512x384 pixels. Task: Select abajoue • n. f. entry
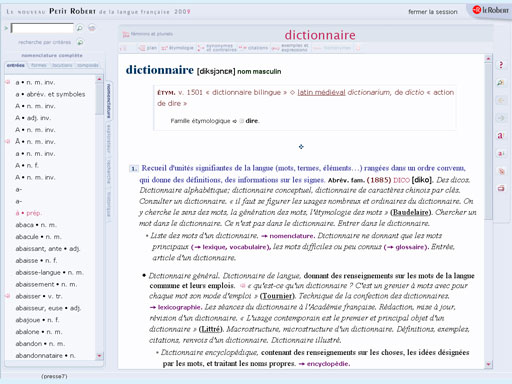pos(37,320)
